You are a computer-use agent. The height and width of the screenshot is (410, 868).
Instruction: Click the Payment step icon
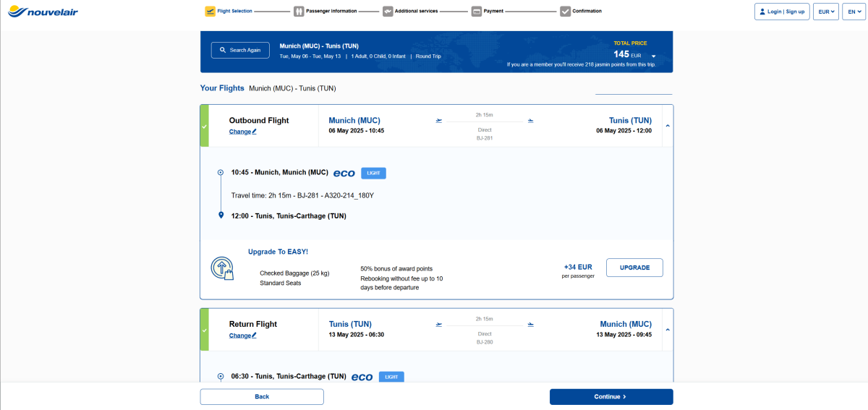[x=477, y=12]
